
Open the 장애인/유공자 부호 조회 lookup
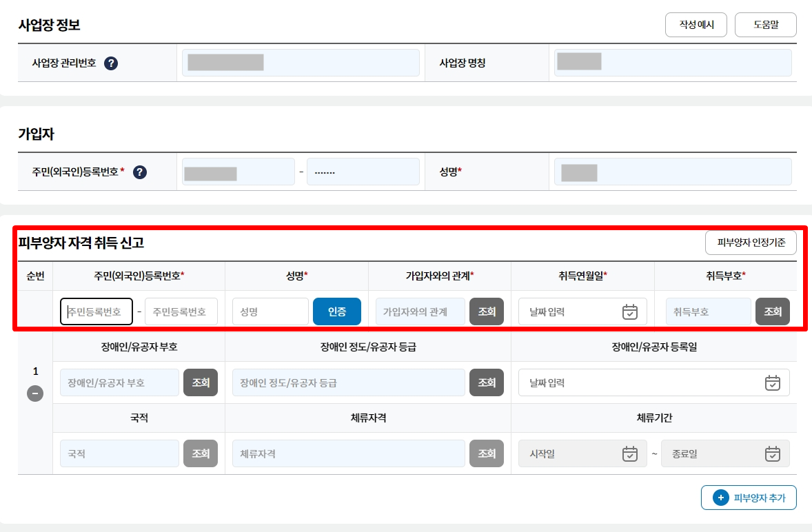tap(201, 382)
